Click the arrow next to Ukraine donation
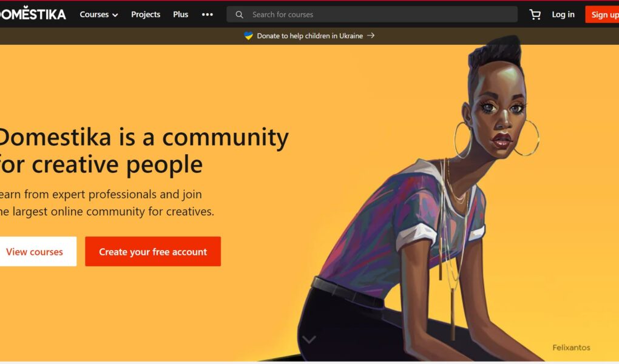The image size is (619, 364). [371, 36]
